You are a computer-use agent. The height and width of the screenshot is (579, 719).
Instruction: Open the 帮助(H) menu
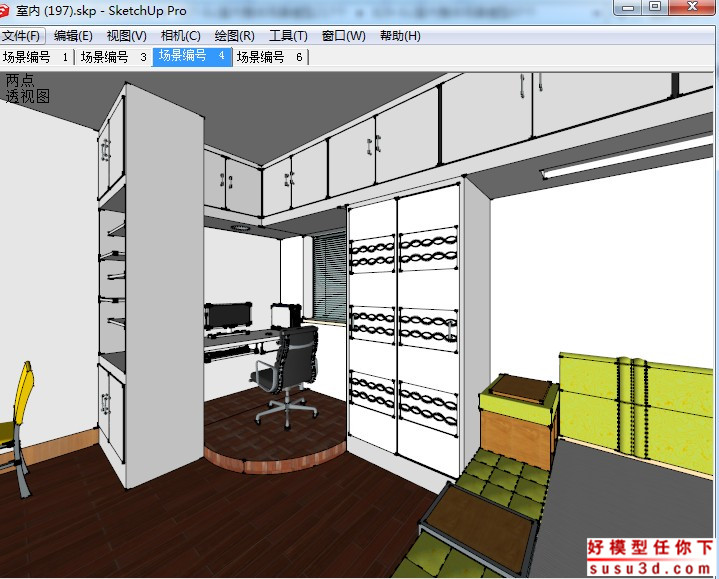(x=400, y=36)
